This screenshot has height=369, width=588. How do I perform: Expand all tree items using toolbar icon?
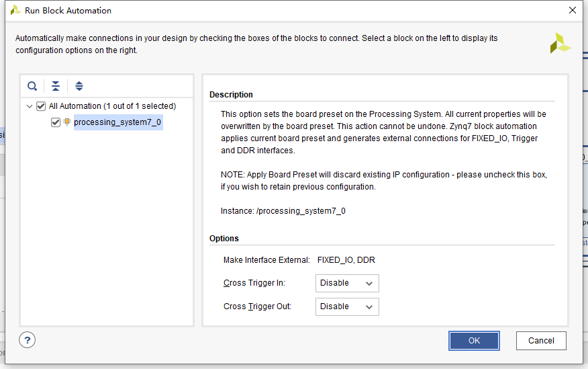[79, 86]
